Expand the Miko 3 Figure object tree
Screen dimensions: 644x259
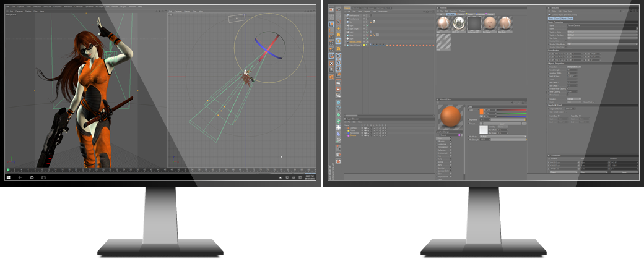pos(344,45)
